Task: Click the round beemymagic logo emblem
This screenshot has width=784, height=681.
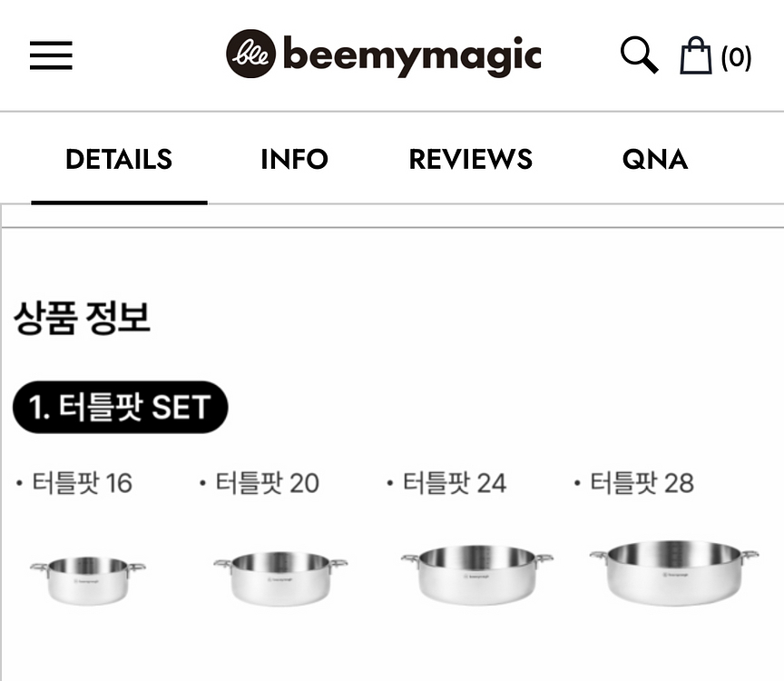Action: [250, 54]
